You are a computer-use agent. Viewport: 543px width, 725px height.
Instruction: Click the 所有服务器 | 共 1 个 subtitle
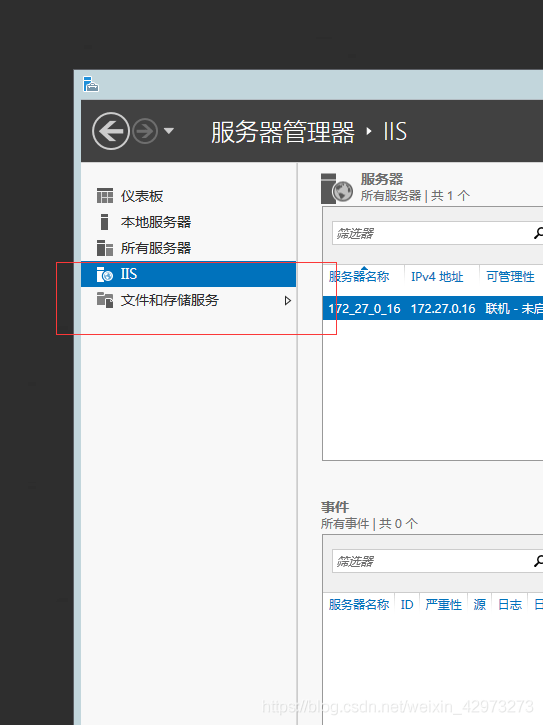tap(415, 196)
